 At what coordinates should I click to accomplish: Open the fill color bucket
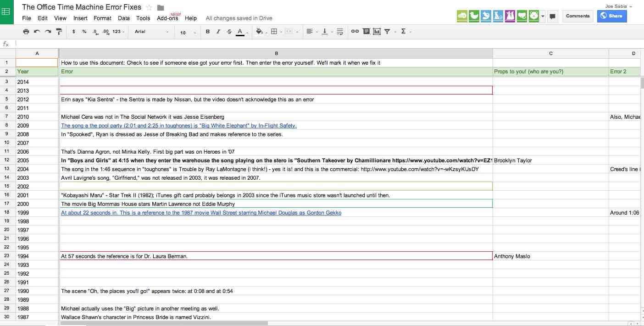(x=260, y=32)
